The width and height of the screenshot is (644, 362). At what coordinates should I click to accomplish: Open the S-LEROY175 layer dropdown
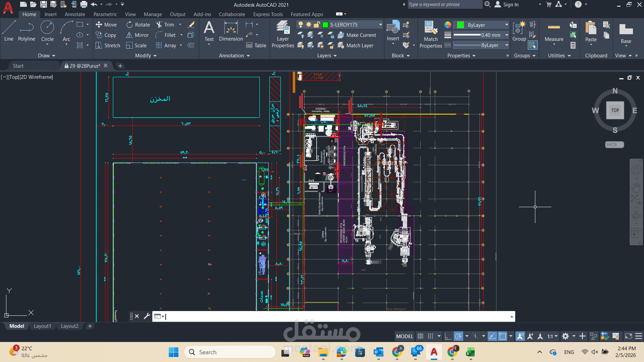pos(380,24)
